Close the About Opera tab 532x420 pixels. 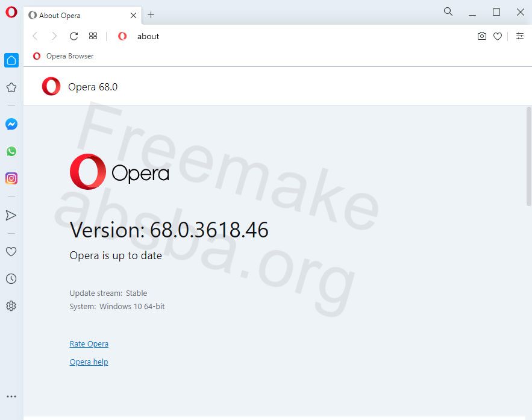[x=133, y=15]
